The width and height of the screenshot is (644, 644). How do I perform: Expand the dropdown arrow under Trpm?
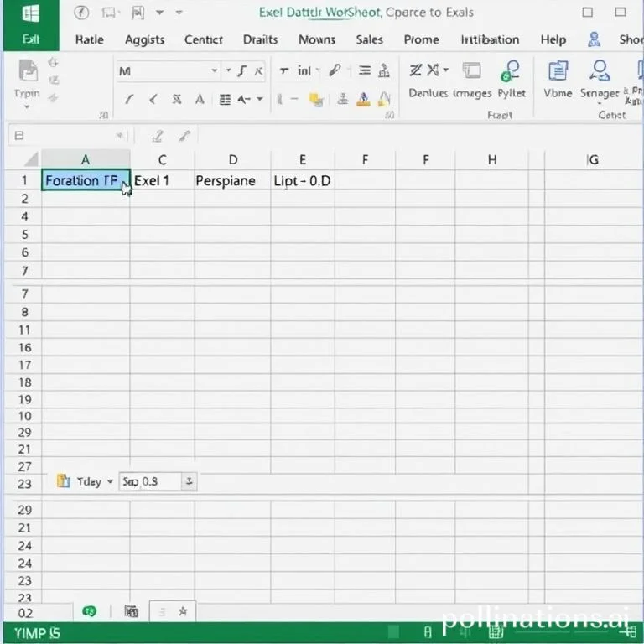tap(27, 107)
